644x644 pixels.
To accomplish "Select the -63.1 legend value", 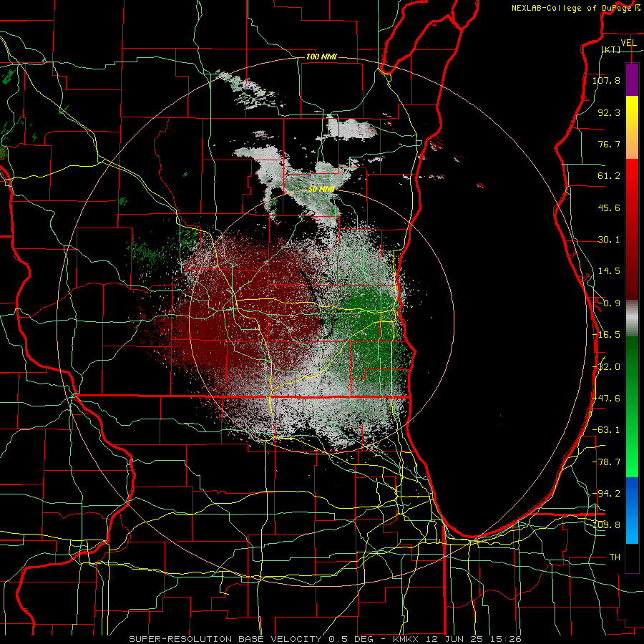I will coord(606,430).
